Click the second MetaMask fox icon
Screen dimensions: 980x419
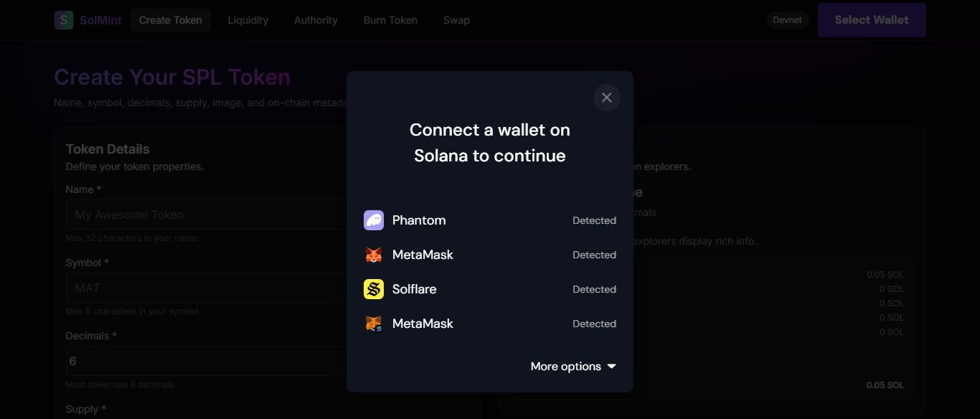click(x=374, y=324)
